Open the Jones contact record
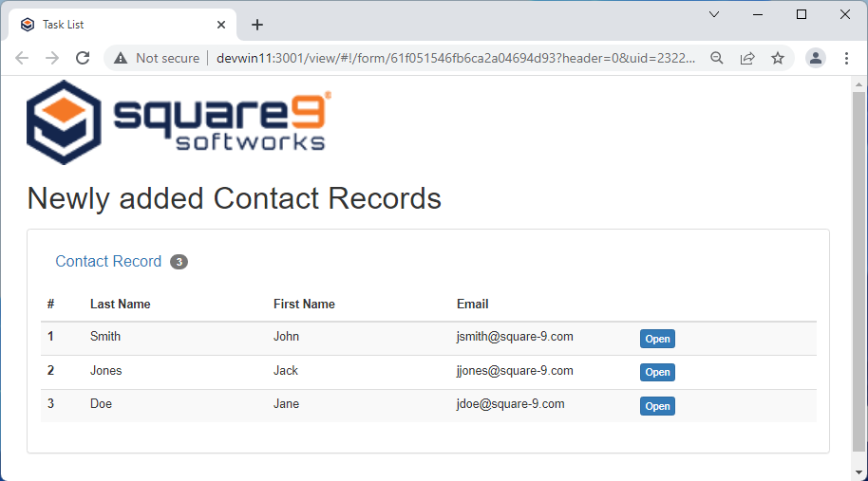868x481 pixels. [657, 372]
